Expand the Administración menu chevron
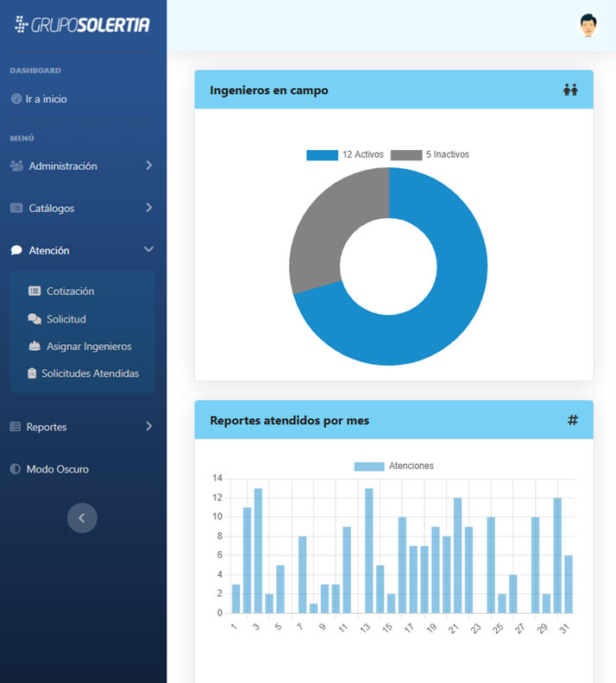Viewport: 616px width, 683px height. (148, 166)
